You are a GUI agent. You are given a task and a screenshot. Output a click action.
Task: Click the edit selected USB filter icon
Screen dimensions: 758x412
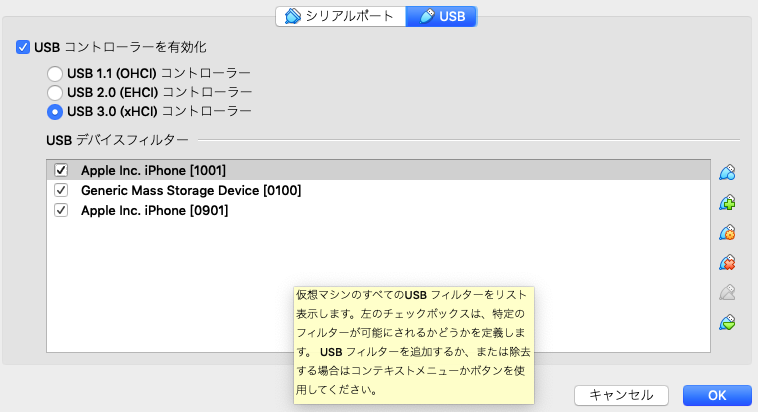pos(727,233)
